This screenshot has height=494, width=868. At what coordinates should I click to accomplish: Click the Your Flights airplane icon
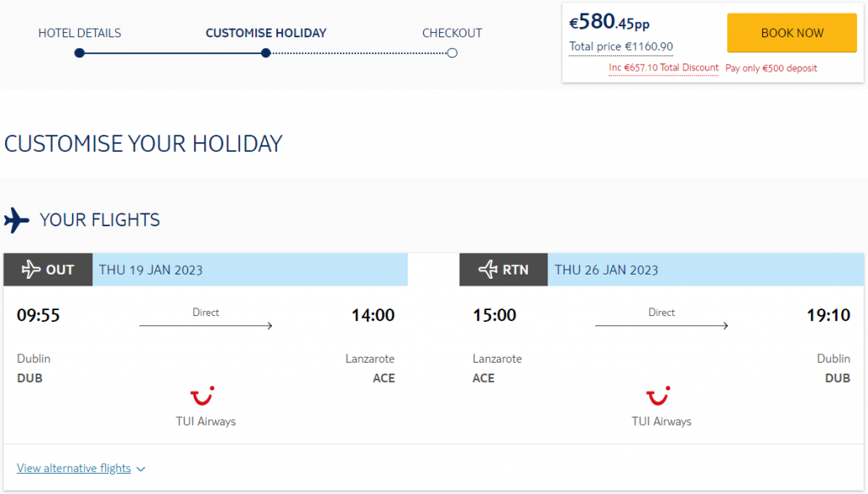pos(17,220)
